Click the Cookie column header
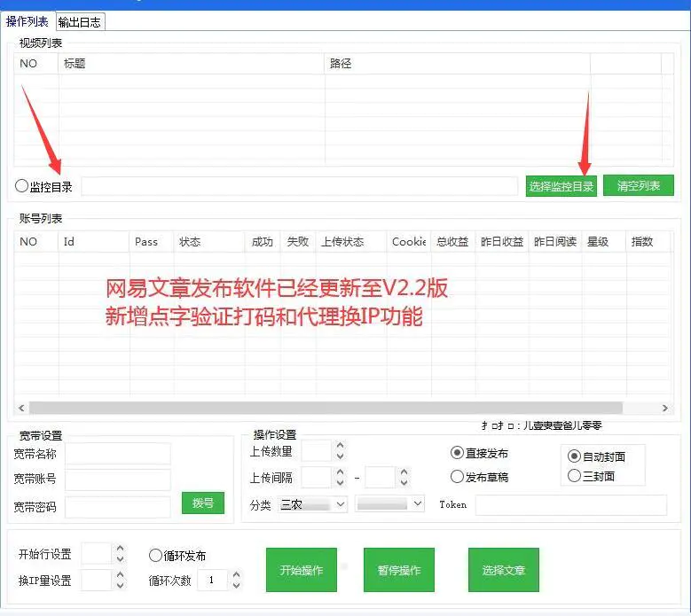 point(409,242)
